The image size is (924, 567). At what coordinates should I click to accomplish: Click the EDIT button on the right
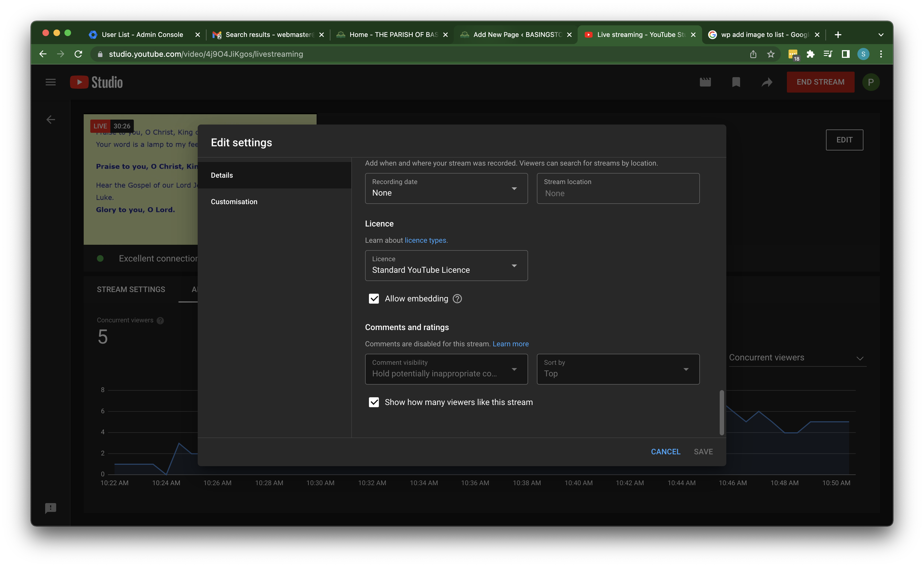pos(844,140)
